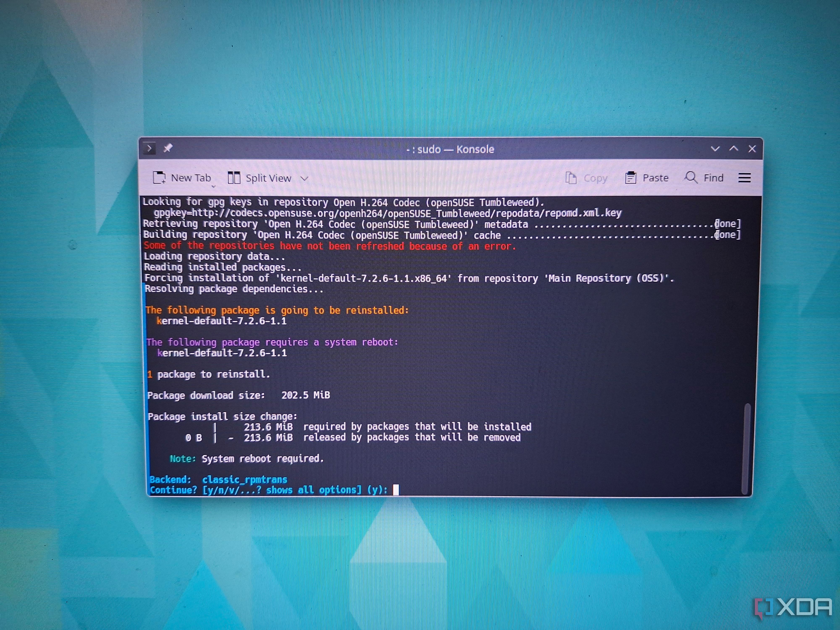Click the Paste toolbar button
840x630 pixels.
click(x=647, y=178)
